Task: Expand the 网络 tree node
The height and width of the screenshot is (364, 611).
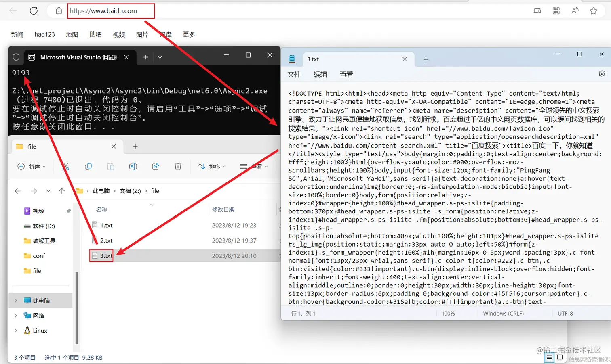Action: (x=16, y=316)
